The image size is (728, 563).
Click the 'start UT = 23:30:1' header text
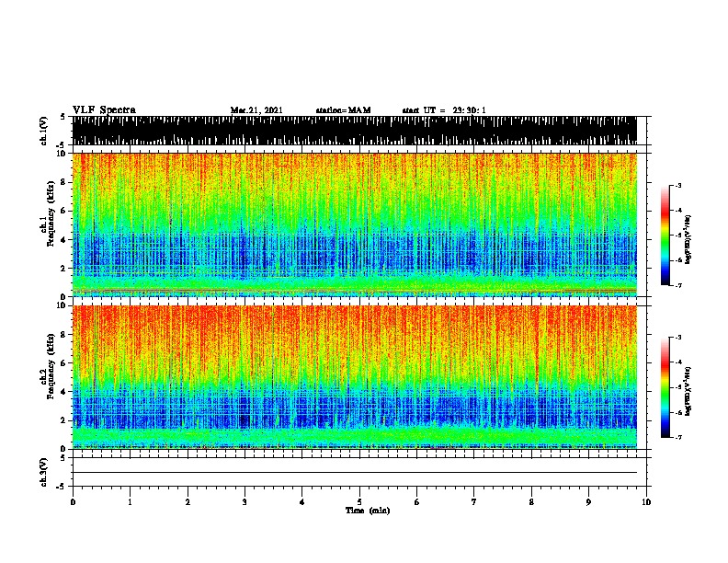point(444,110)
